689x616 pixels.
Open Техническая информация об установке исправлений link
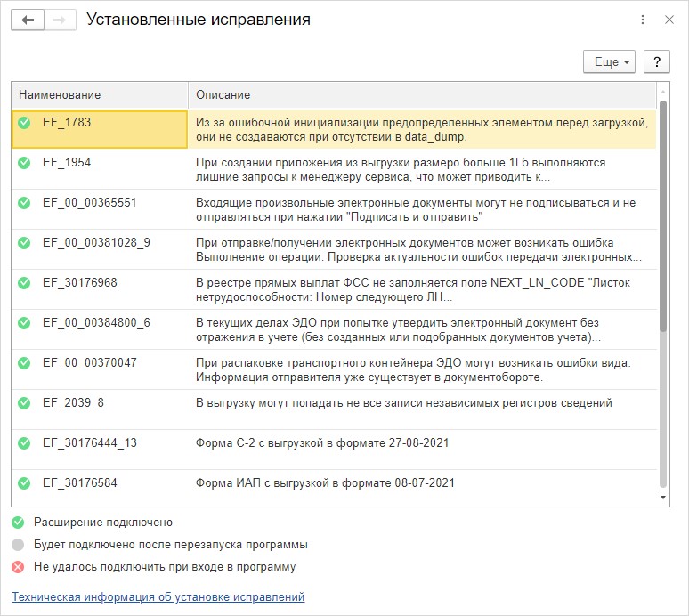158,596
